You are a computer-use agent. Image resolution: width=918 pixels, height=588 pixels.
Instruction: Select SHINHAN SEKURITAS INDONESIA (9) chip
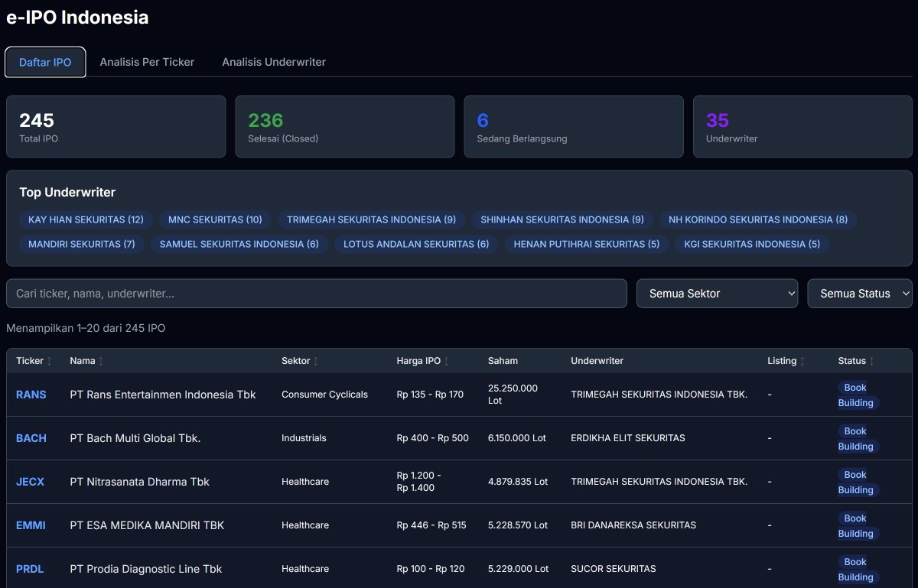click(562, 219)
